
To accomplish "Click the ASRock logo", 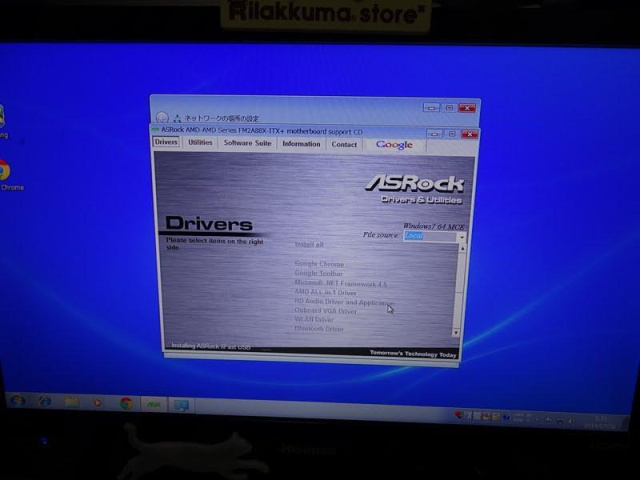I will [x=415, y=184].
